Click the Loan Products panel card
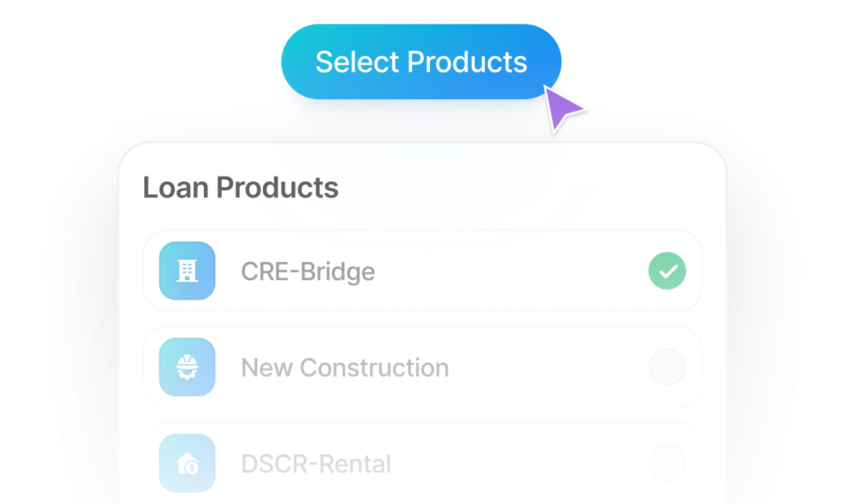The height and width of the screenshot is (504, 843). (x=421, y=324)
